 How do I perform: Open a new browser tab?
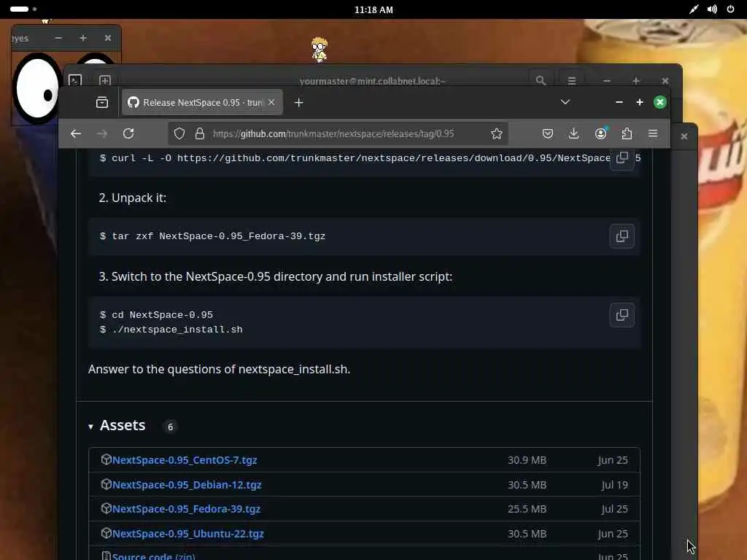[298, 102]
